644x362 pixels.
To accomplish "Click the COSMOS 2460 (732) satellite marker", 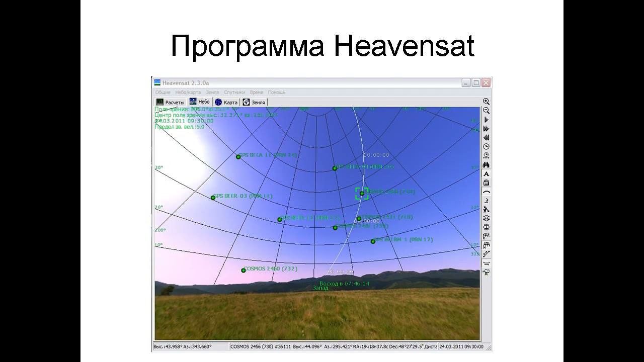I will tap(244, 270).
